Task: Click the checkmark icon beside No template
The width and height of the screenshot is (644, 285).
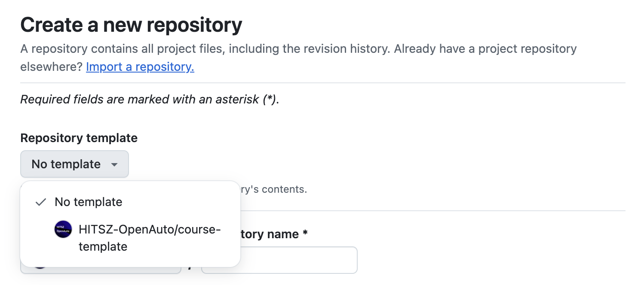Action: click(x=41, y=202)
